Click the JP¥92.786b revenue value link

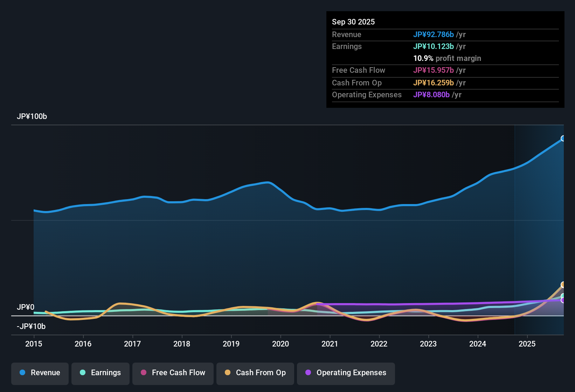click(434, 35)
